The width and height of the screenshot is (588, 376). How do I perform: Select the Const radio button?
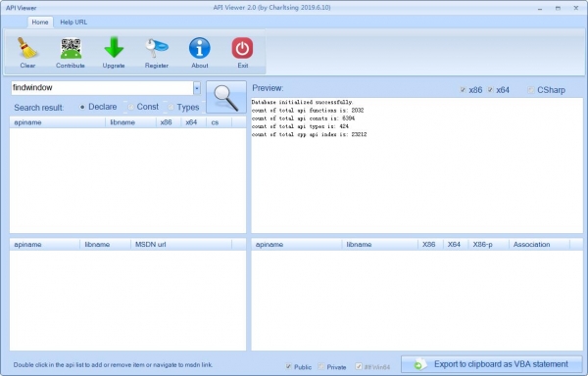(131, 107)
